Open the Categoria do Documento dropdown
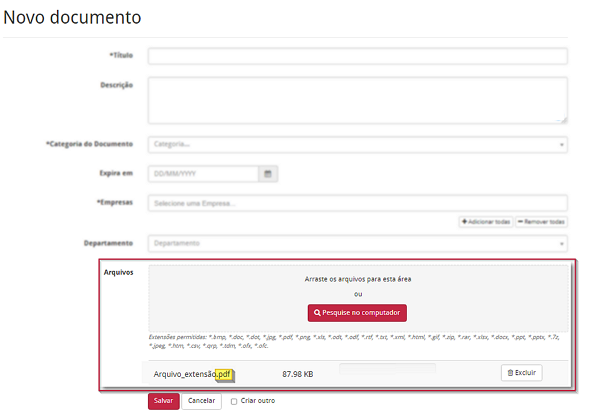 (x=357, y=144)
